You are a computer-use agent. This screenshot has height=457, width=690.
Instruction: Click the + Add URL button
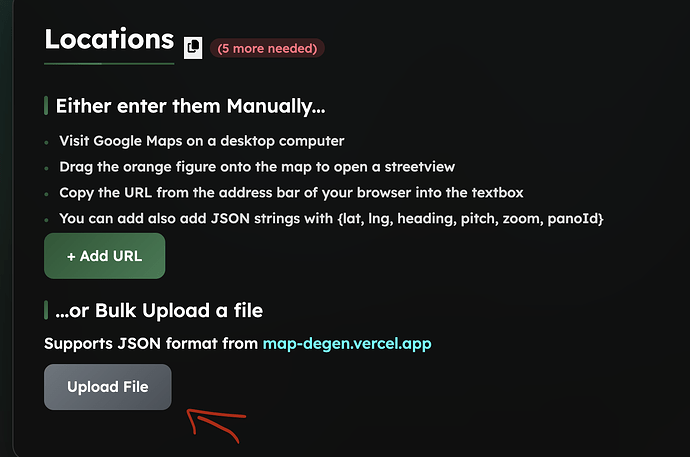click(105, 256)
